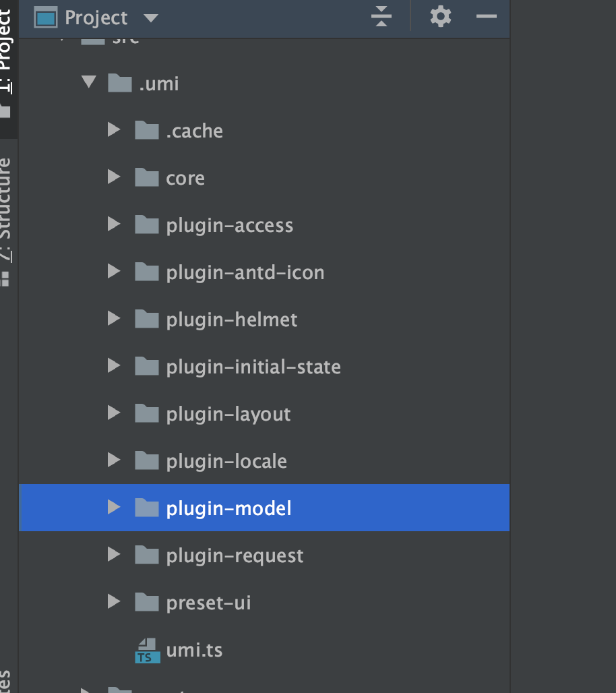Select the plugin-antd-icon folder
616x693 pixels.
pyautogui.click(x=245, y=272)
